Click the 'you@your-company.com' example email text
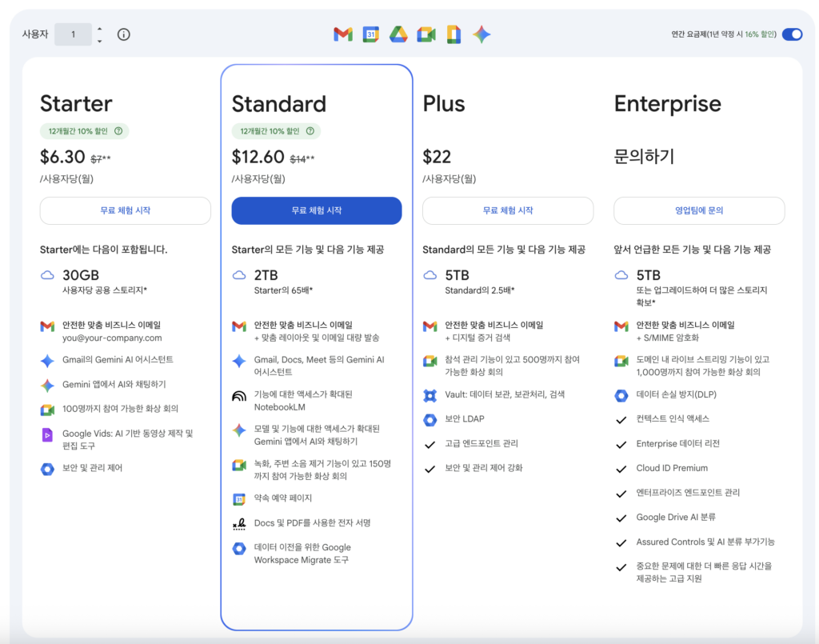819x644 pixels. point(112,338)
